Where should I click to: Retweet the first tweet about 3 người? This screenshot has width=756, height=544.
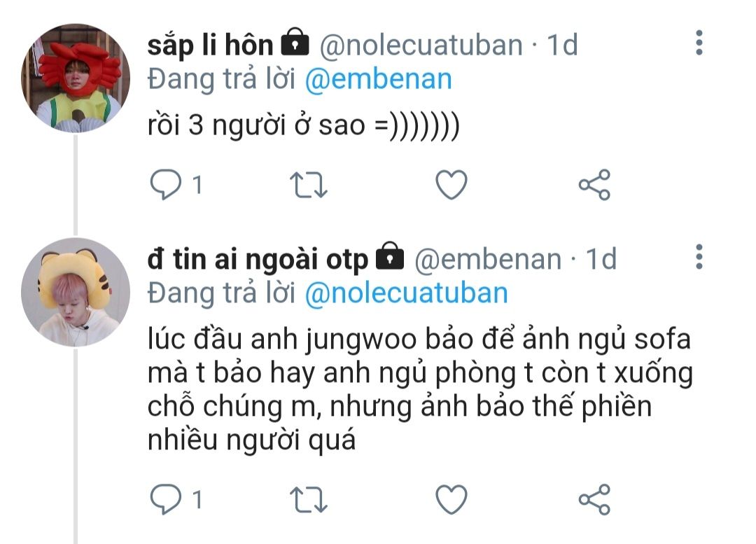coord(308,185)
